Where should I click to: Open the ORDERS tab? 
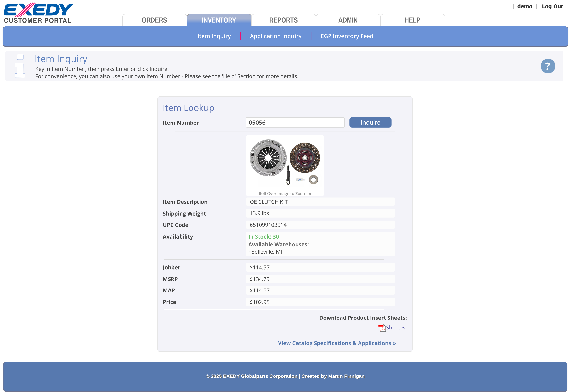click(154, 20)
